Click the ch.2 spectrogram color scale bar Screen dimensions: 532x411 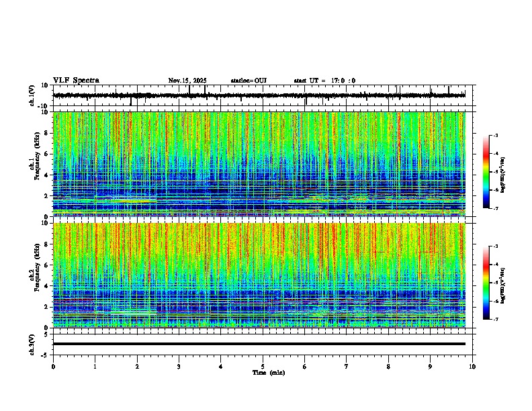(x=486, y=283)
